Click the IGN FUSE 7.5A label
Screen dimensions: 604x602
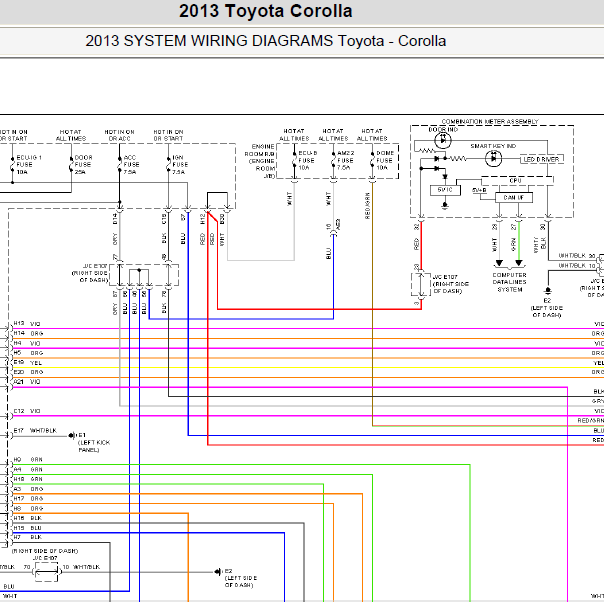(180, 164)
